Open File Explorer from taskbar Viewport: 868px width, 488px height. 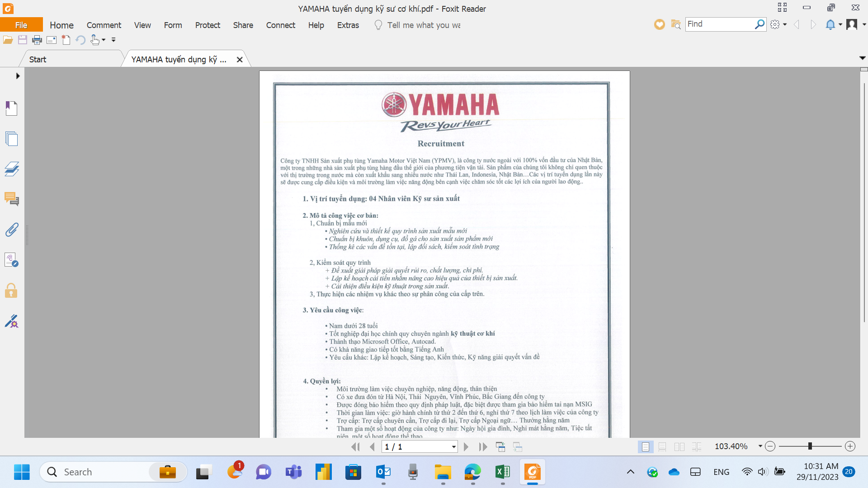(443, 472)
